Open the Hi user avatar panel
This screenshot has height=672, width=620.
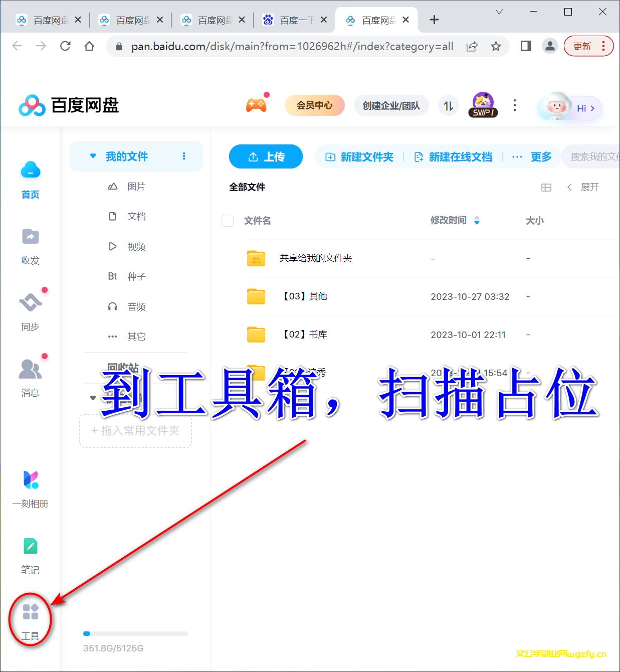pyautogui.click(x=569, y=107)
